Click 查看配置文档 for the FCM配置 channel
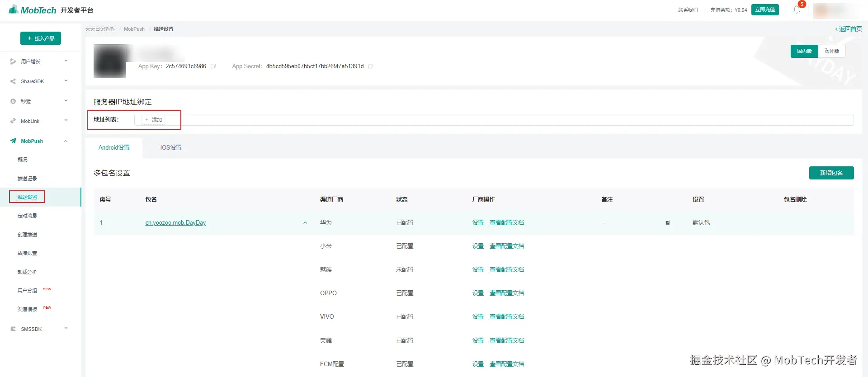The height and width of the screenshot is (377, 868). tap(507, 364)
